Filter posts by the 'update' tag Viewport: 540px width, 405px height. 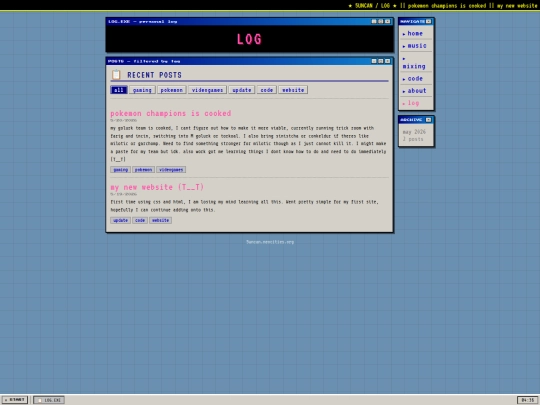click(x=242, y=90)
